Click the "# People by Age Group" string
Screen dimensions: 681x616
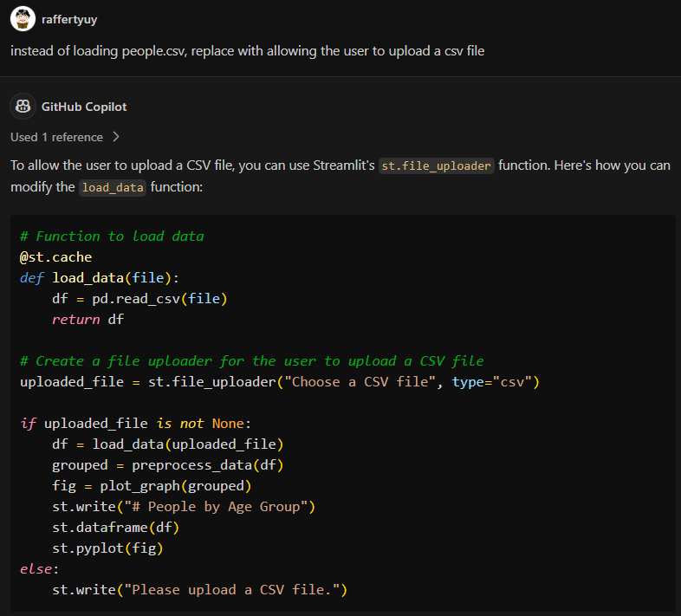[220, 507]
